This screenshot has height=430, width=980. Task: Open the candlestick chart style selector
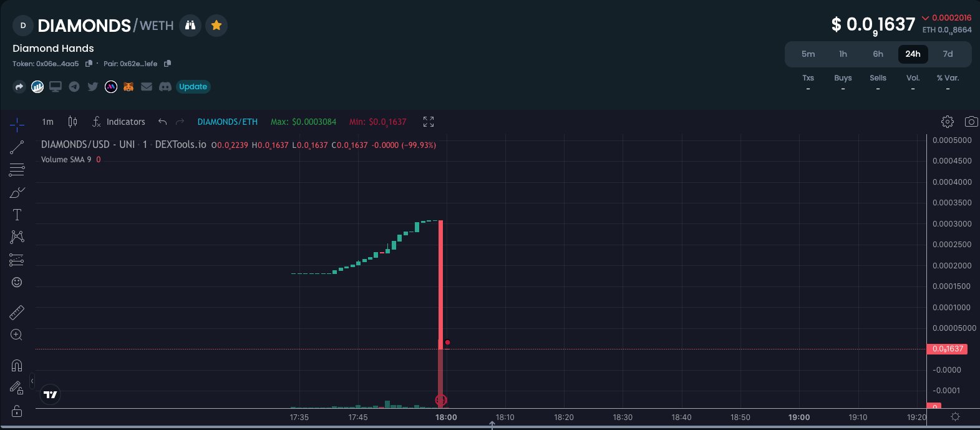72,122
